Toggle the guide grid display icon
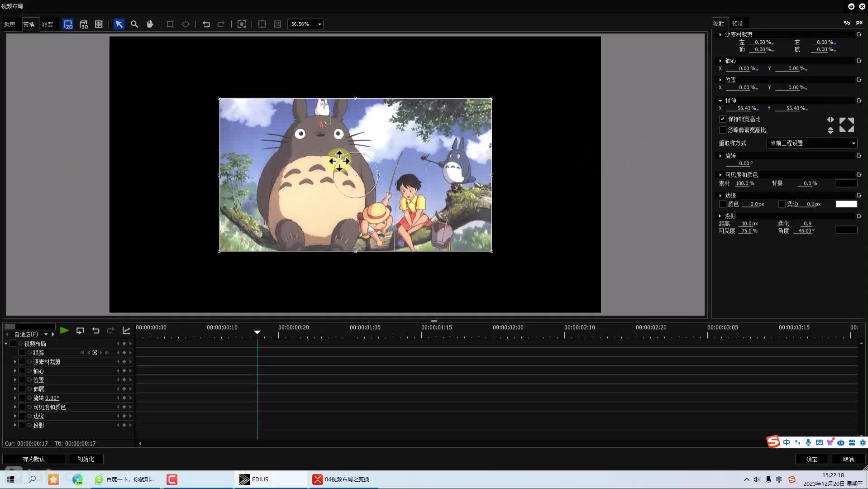This screenshot has width=868, height=489. pos(99,24)
